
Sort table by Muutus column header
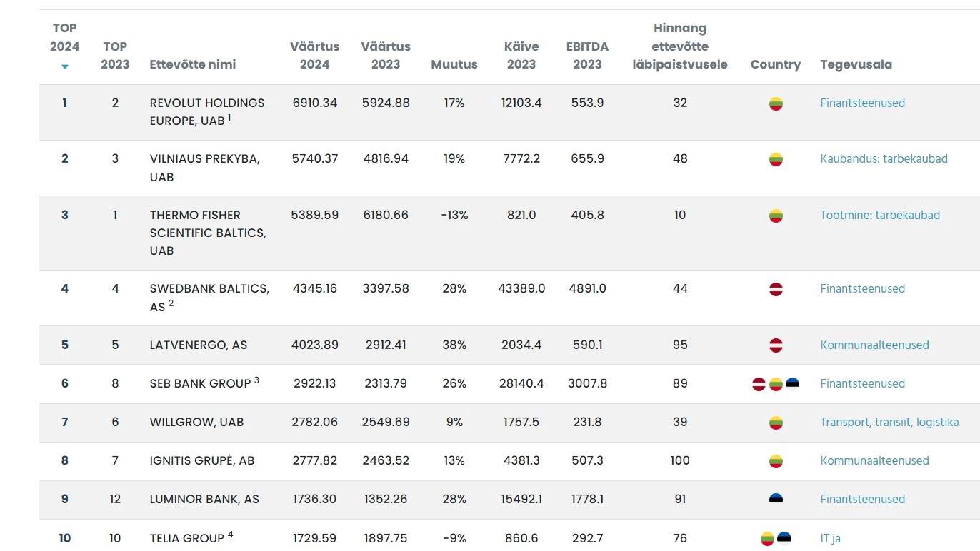454,64
